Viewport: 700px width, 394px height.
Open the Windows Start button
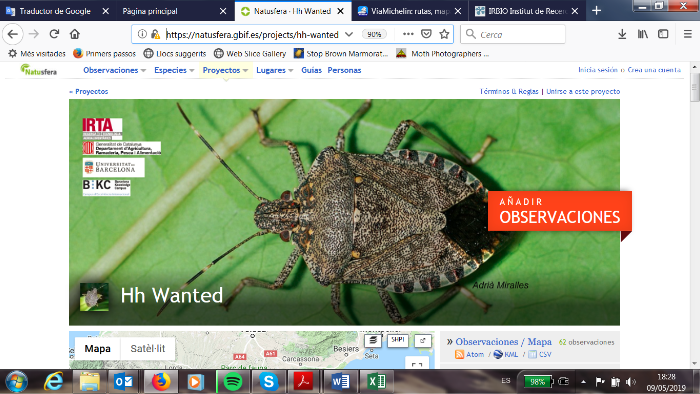[17, 382]
